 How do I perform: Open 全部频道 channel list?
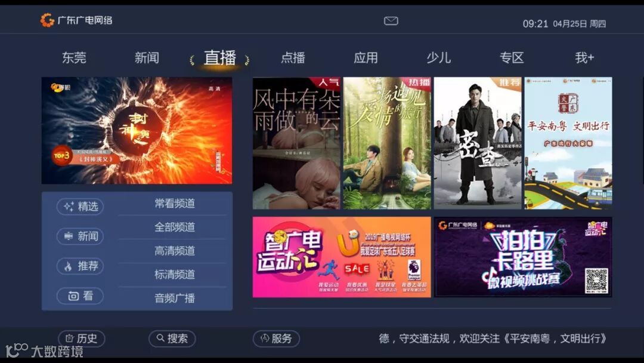175,227
